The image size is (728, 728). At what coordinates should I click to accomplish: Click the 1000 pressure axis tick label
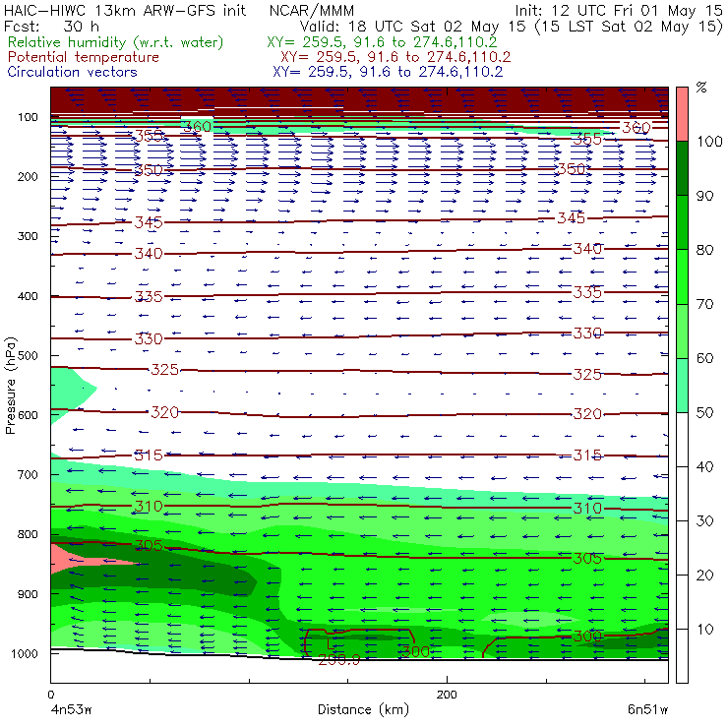coord(25,653)
